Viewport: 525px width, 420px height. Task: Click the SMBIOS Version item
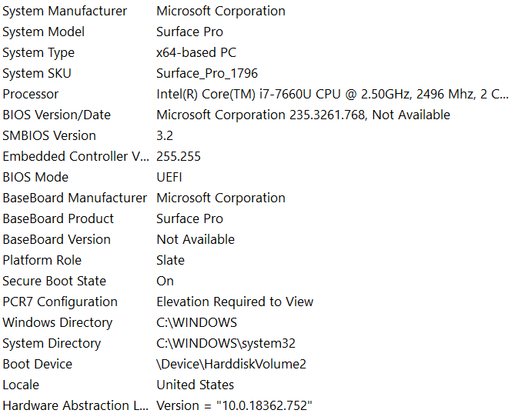click(49, 136)
